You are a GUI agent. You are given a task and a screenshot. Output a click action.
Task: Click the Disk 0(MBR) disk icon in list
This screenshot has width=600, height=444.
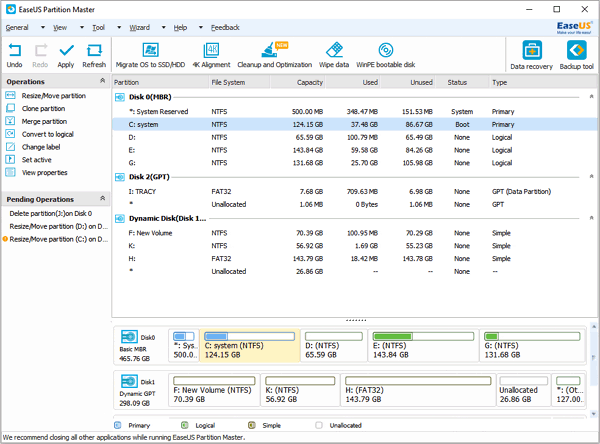[120, 97]
